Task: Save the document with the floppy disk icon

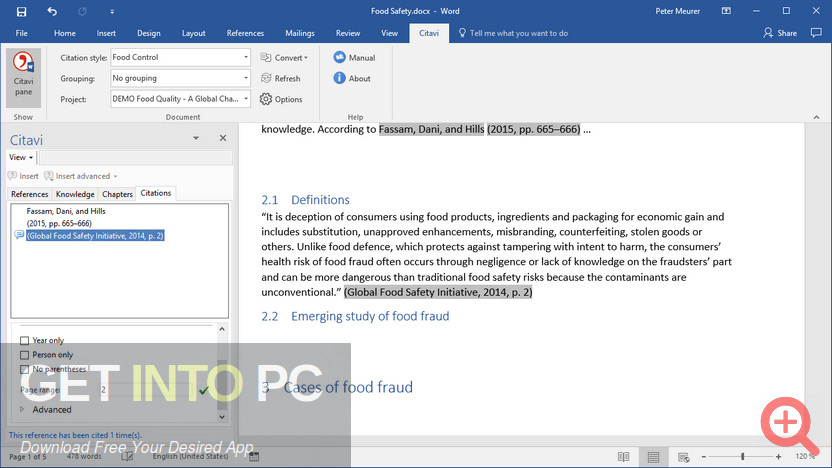Action: tap(21, 11)
